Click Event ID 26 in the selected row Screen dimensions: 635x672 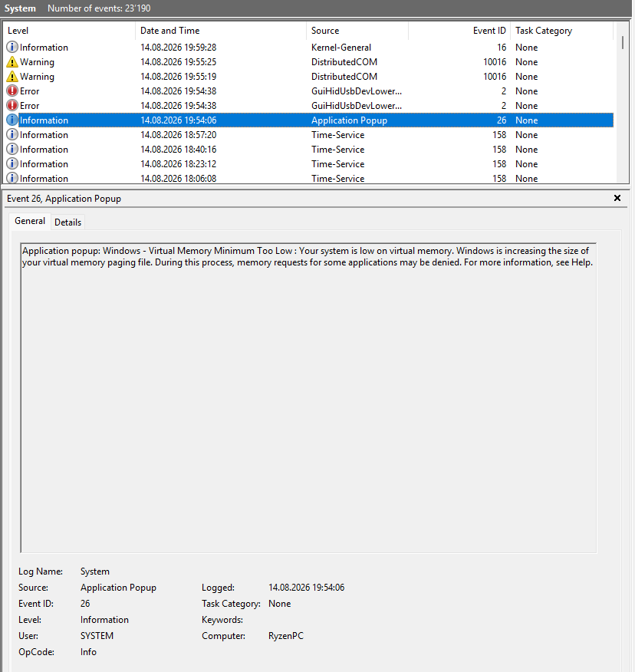(x=502, y=120)
